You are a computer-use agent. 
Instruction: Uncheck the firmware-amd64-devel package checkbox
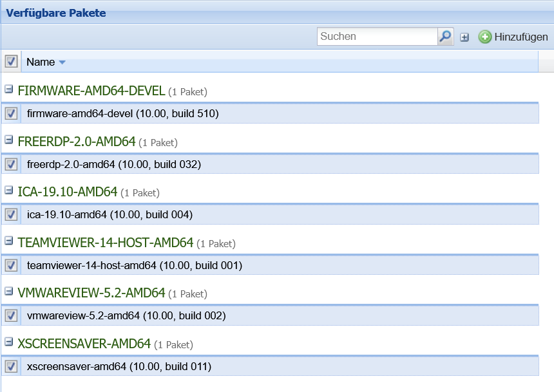point(11,114)
